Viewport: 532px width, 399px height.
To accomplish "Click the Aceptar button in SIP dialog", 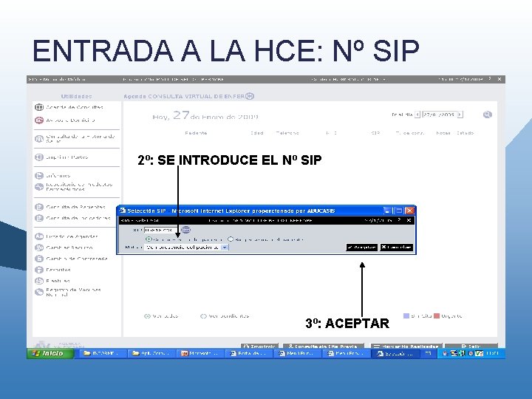I will click(x=361, y=248).
